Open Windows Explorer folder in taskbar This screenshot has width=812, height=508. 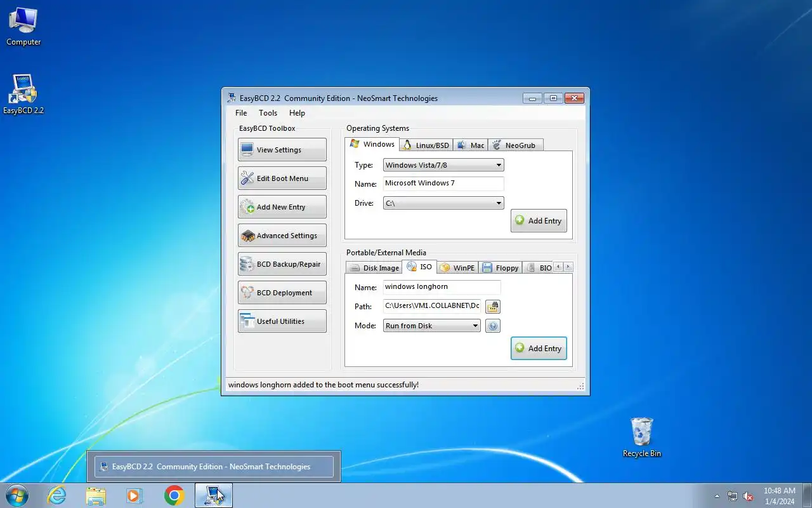[x=96, y=495]
